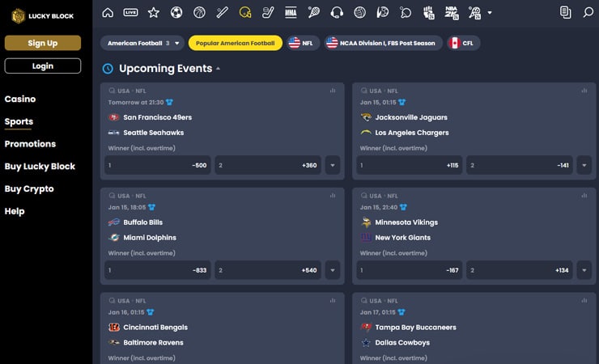Expand more markets for Vikings vs Giants

(x=584, y=270)
